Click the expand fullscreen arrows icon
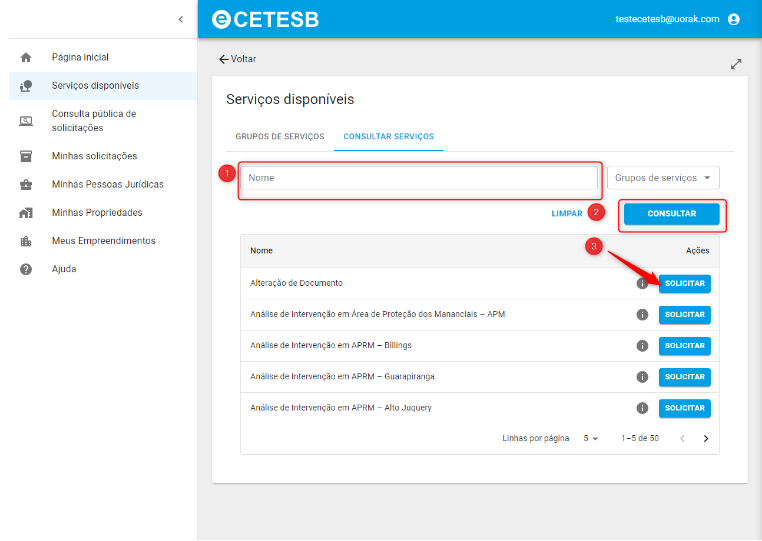762x541 pixels. [x=736, y=64]
